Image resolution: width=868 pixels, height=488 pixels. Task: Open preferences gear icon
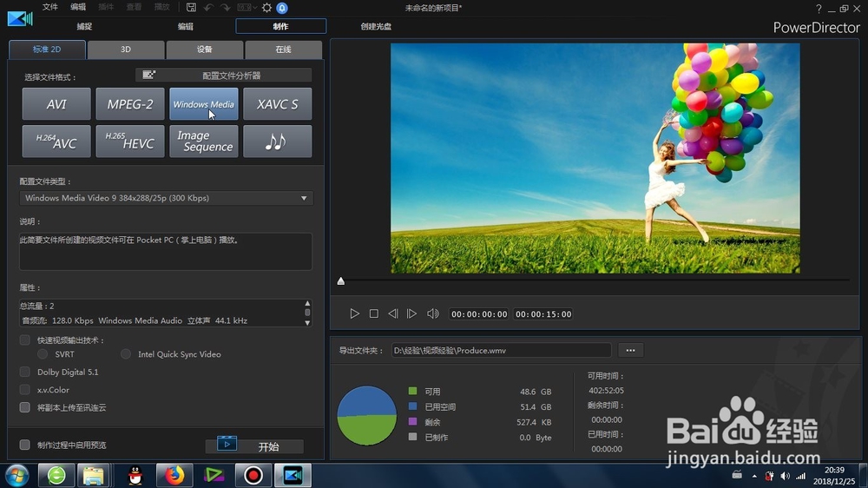tap(266, 7)
